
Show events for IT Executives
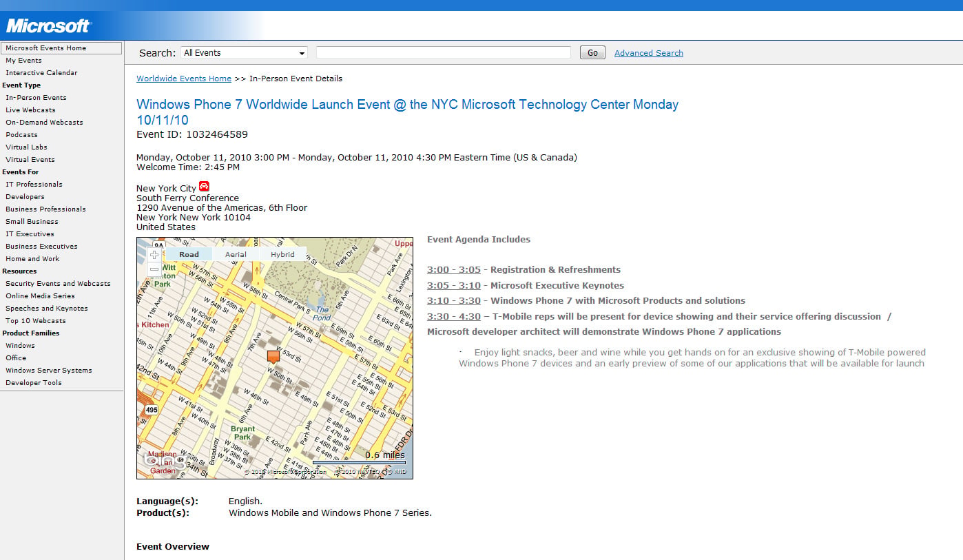pos(30,234)
